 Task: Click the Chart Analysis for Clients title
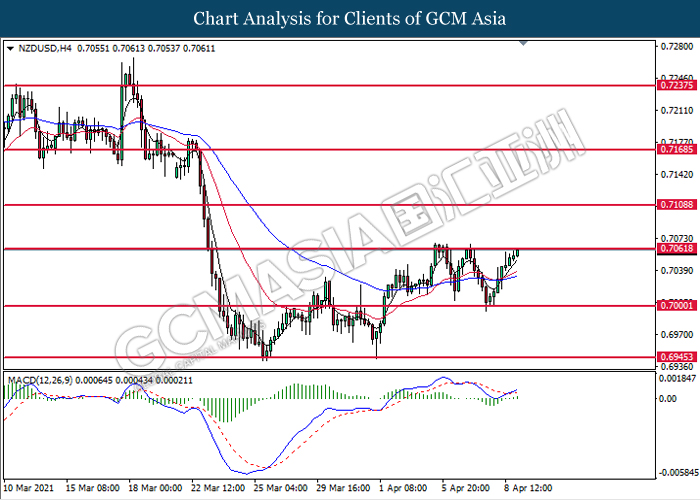click(350, 18)
